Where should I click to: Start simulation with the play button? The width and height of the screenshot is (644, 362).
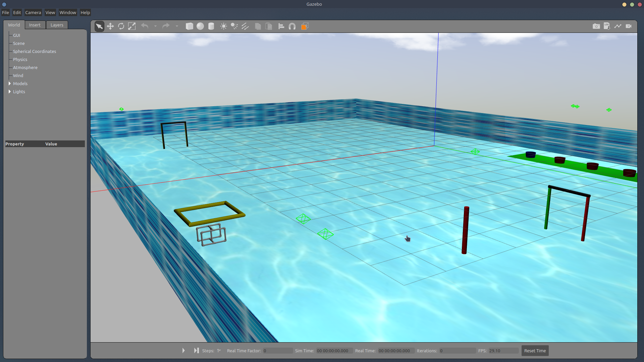183,351
